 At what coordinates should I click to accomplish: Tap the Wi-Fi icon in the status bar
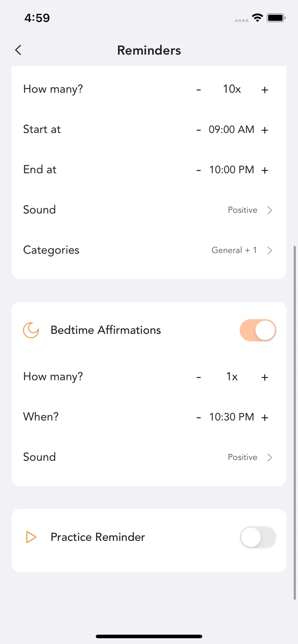point(257,18)
